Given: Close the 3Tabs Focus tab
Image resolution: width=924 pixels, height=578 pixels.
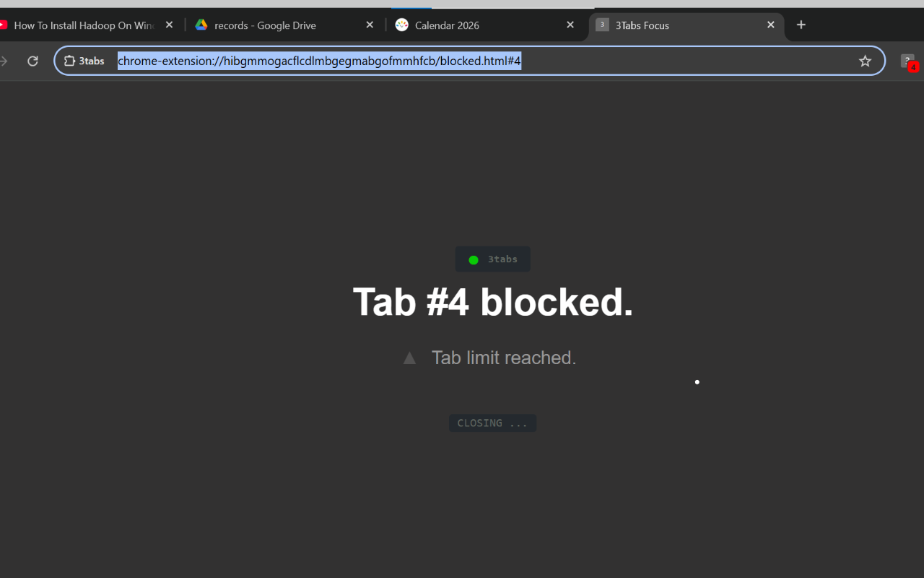Looking at the screenshot, I should [771, 25].
